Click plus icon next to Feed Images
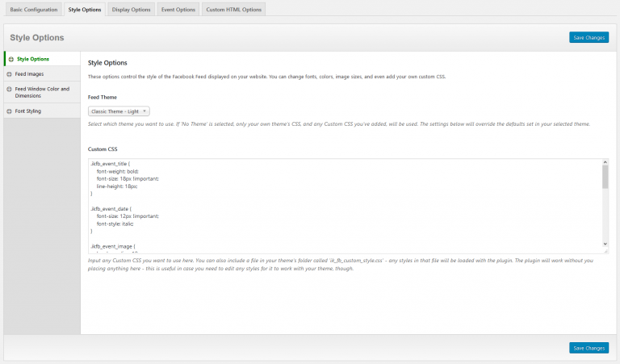This screenshot has width=620, height=364. point(9,73)
